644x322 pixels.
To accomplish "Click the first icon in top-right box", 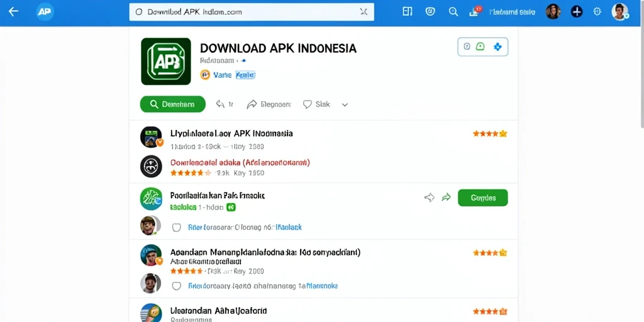I will click(467, 47).
